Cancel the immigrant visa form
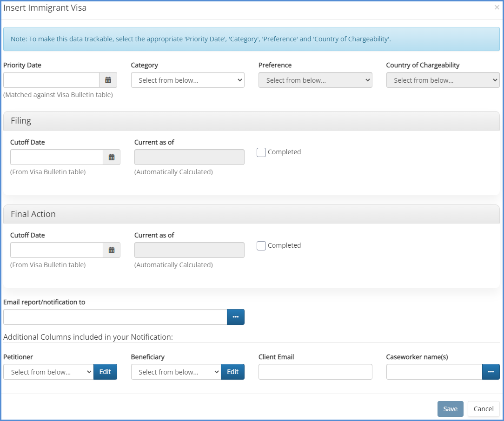Image resolution: width=504 pixels, height=421 pixels. click(x=484, y=409)
